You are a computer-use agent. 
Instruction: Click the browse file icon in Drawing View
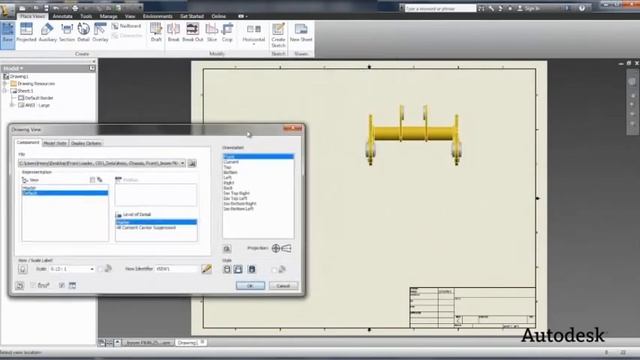point(192,163)
